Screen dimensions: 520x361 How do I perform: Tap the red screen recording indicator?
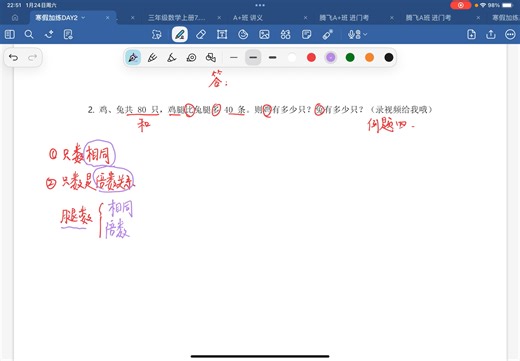[x=460, y=5]
